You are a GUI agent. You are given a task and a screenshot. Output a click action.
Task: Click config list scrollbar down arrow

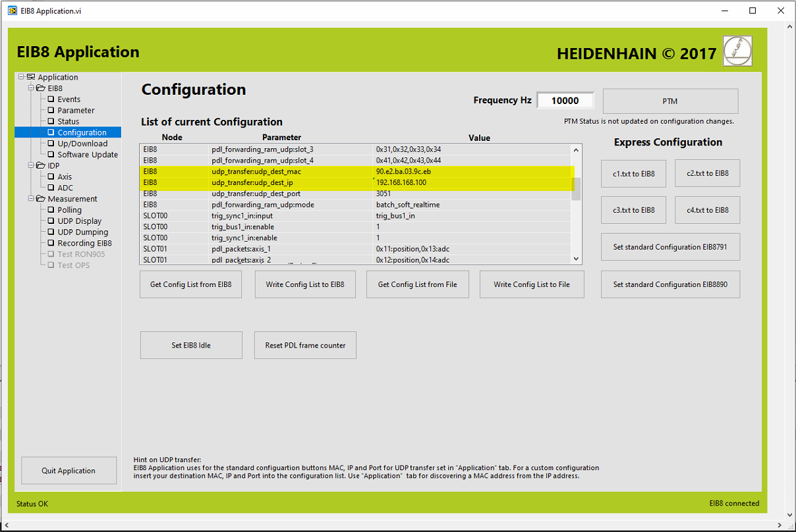(576, 259)
